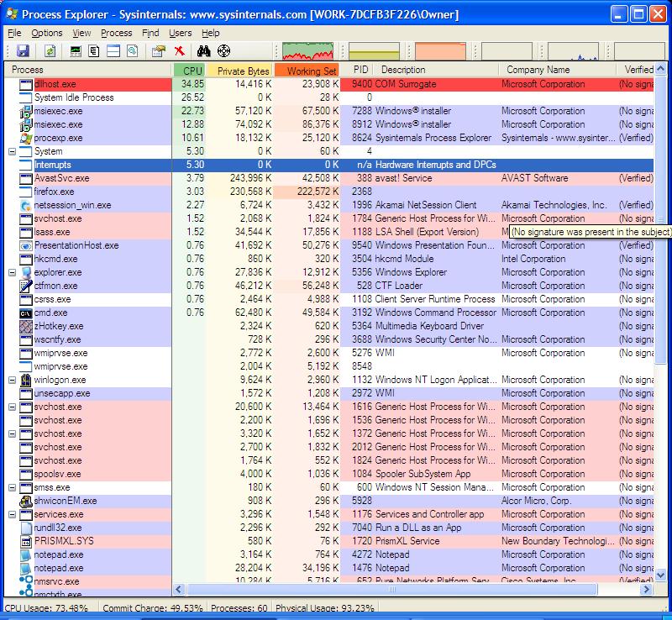Click the Process column header
The height and width of the screenshot is (620, 672).
coord(89,70)
